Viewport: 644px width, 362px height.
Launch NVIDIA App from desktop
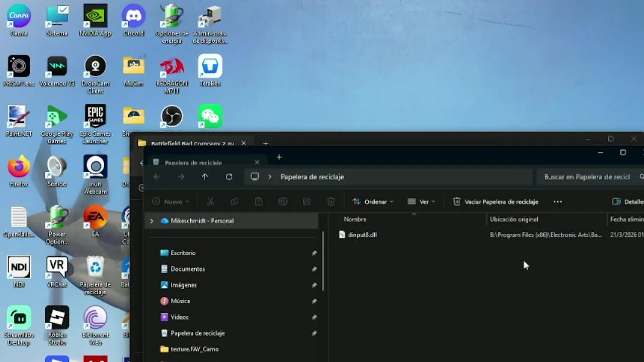[x=95, y=21]
